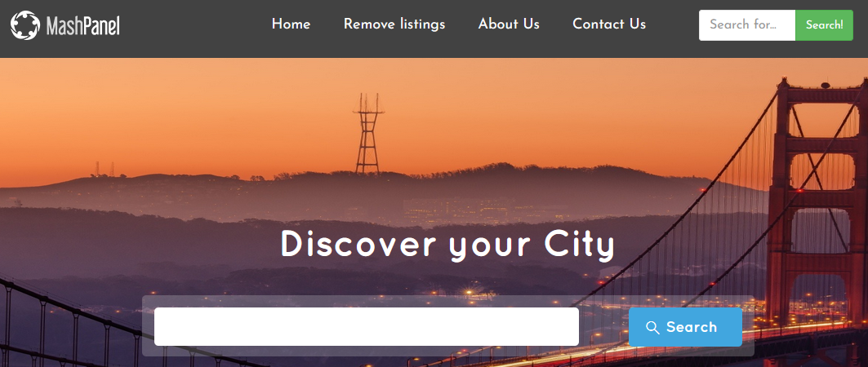Click the blue Search button
This screenshot has width=868, height=367.
point(685,327)
